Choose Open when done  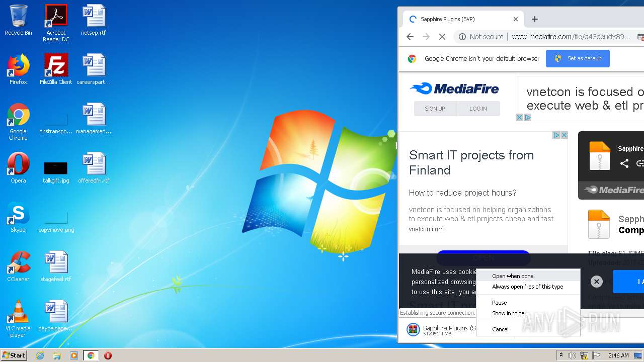(x=528, y=276)
